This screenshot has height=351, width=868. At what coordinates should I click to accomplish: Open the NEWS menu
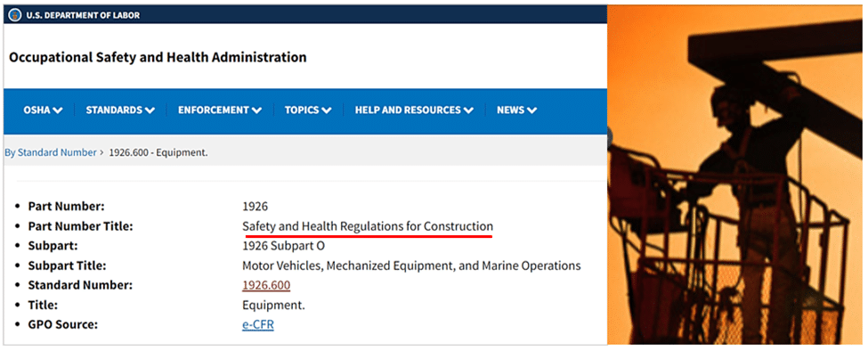click(517, 110)
